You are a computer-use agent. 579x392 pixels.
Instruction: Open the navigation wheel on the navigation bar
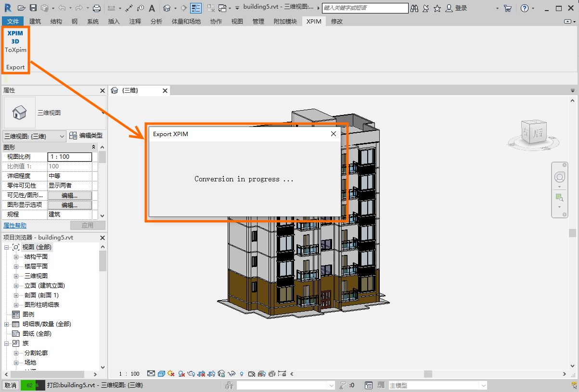coord(559,177)
